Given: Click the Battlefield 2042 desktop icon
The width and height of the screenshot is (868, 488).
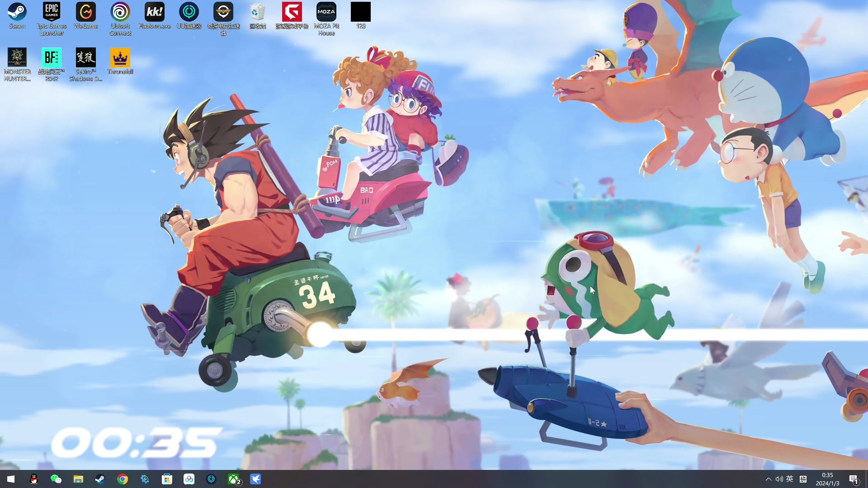Looking at the screenshot, I should pos(52,59).
